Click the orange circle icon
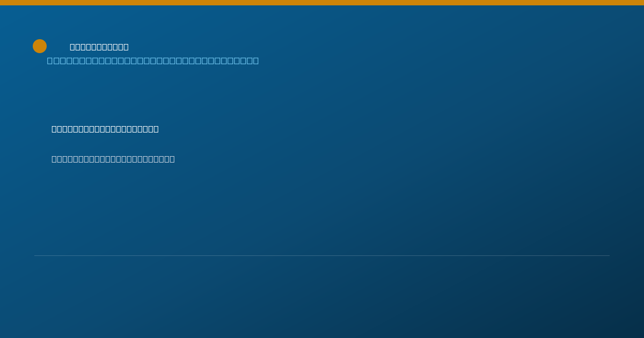Screen dimensions: 644x338 (x=40, y=46)
